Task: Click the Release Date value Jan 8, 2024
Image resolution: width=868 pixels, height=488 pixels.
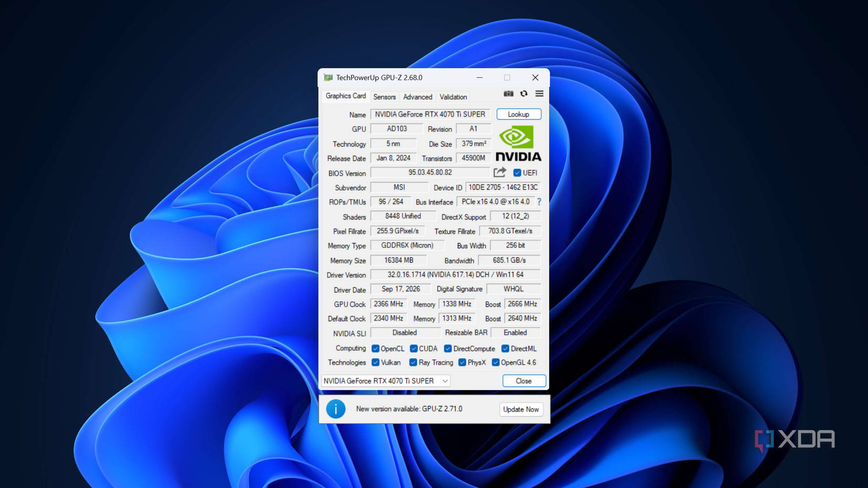Action: [393, 158]
